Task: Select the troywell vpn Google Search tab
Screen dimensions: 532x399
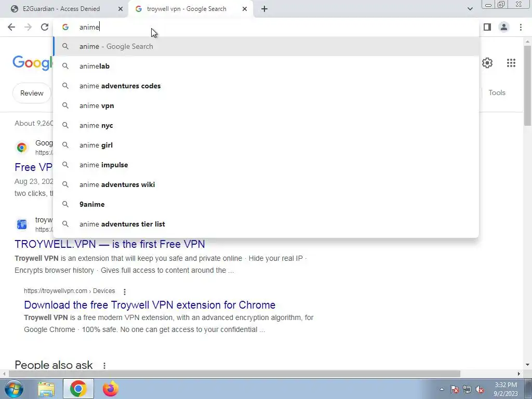Action: (x=190, y=9)
